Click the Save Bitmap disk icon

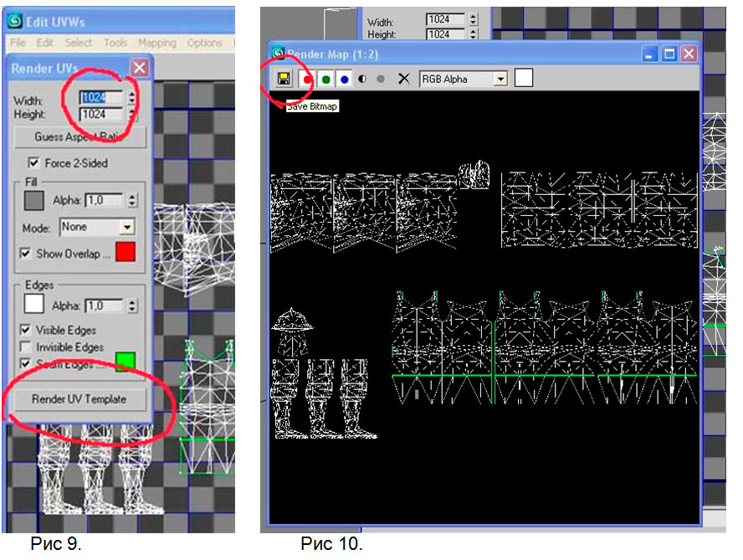point(284,79)
